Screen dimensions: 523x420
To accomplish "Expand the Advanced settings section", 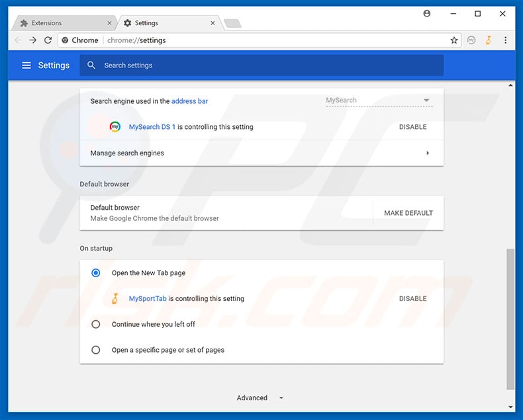I will [260, 398].
